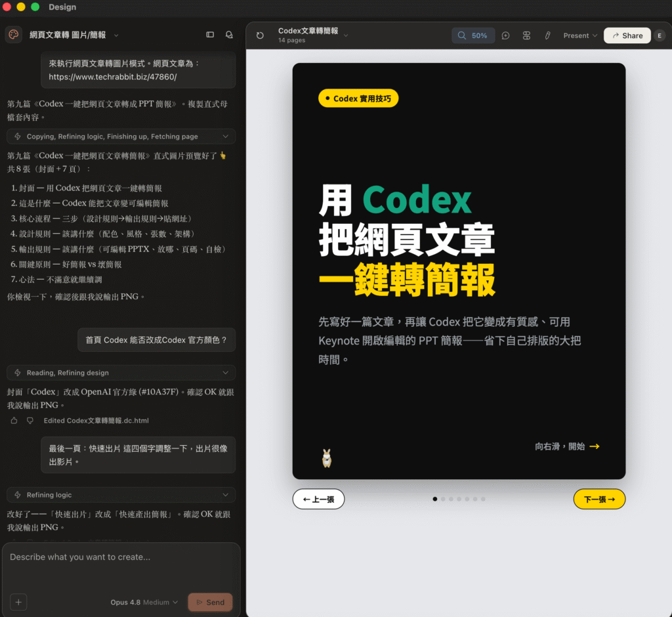Select the last pagination dot under slide
Viewport: 672px width, 617px height.
point(483,499)
